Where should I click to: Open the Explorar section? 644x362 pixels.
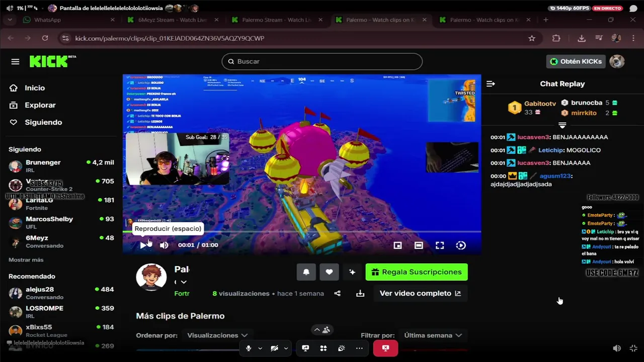point(39,105)
